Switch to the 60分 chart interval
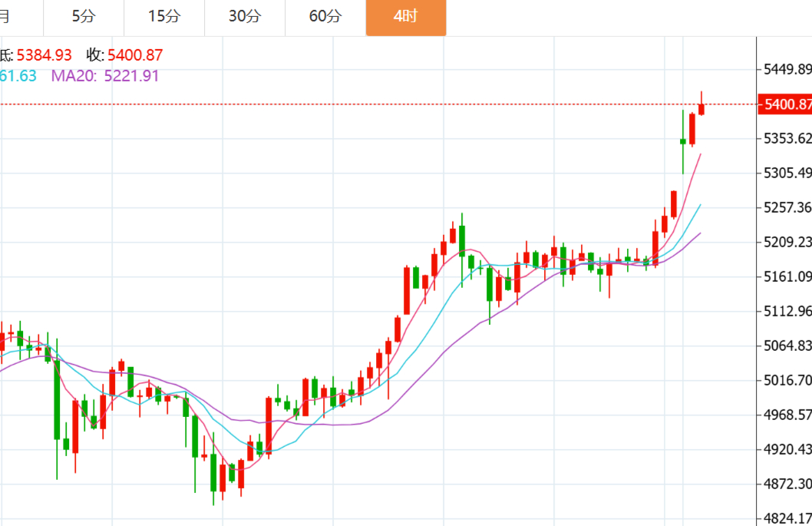The image size is (812, 526). coord(325,17)
